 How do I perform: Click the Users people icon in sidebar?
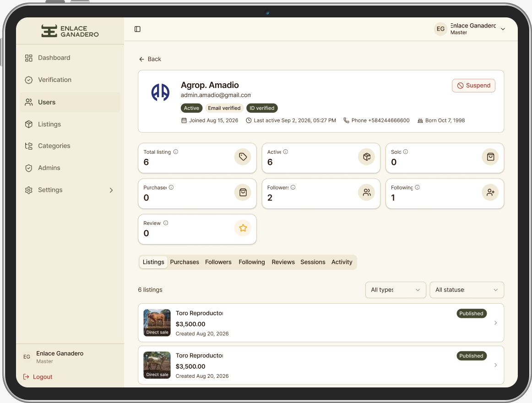point(29,102)
